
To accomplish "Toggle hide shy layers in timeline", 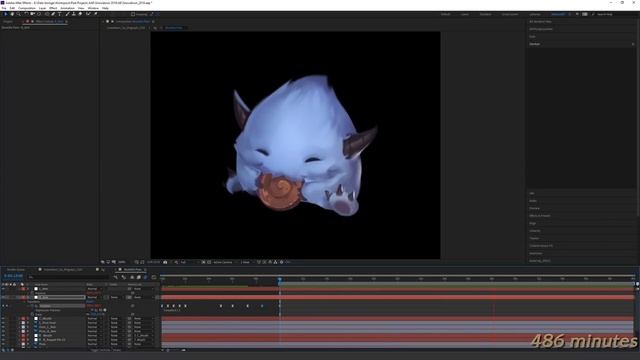I will point(131,277).
